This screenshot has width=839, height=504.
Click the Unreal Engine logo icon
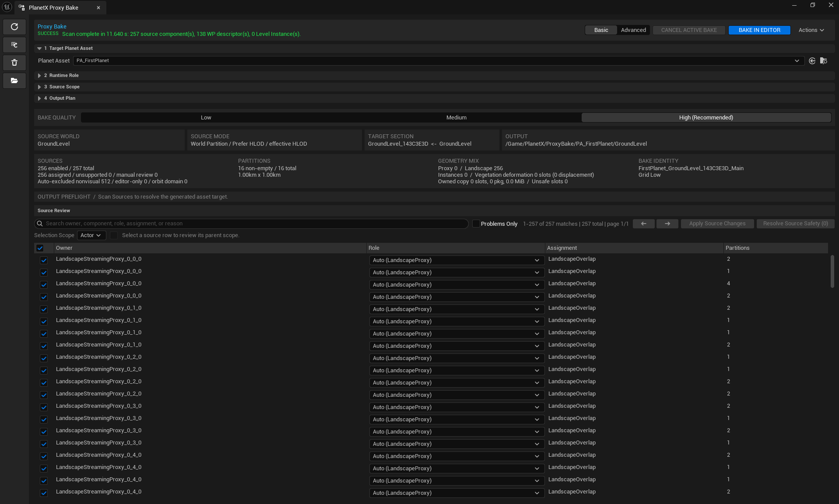7,7
